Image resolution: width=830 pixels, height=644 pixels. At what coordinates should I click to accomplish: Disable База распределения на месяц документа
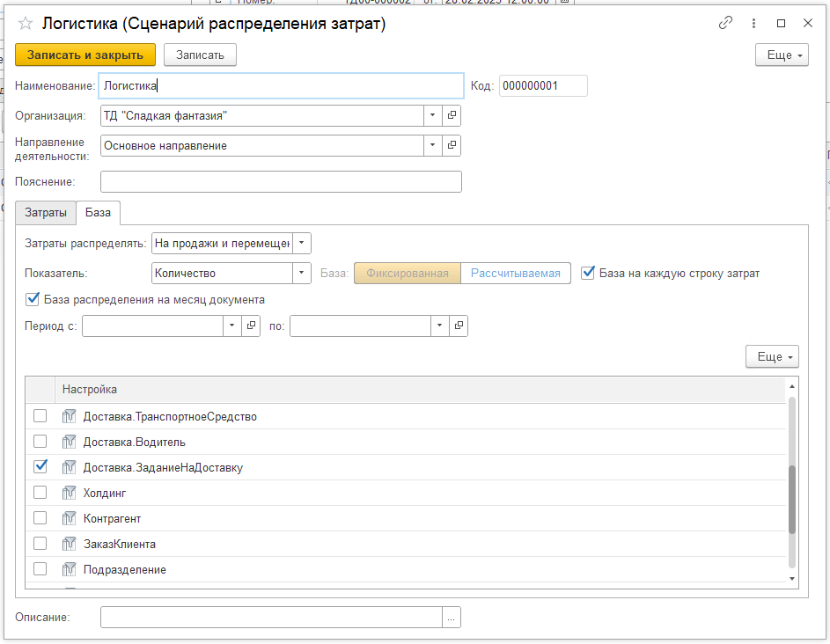pos(33,299)
